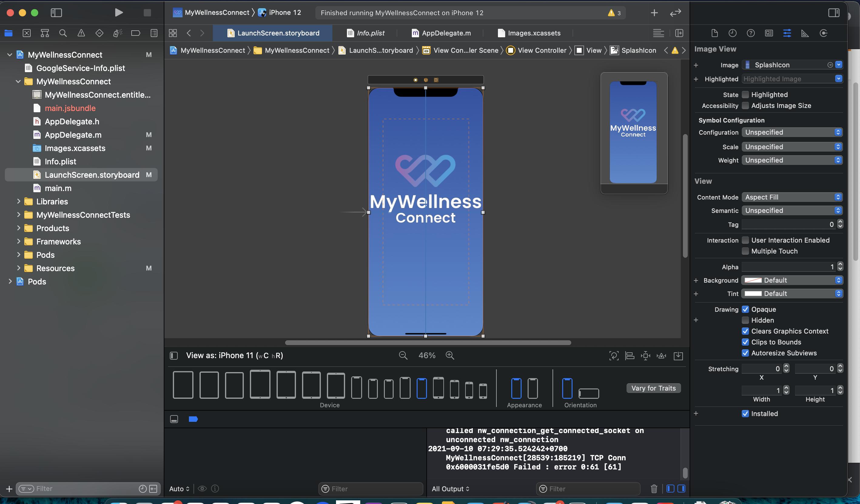This screenshot has width=860, height=504.
Task: Expand the Libraries folder
Action: pos(18,201)
